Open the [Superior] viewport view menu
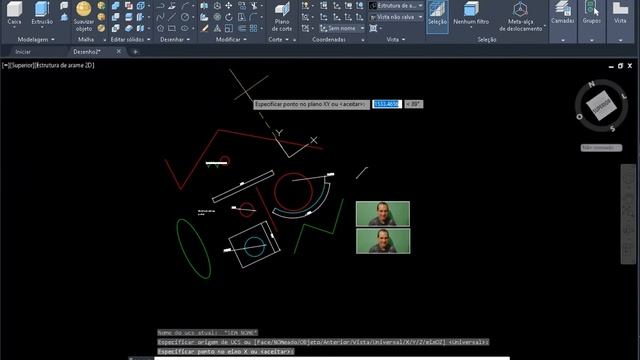The width and height of the screenshot is (640, 360). pos(21,65)
